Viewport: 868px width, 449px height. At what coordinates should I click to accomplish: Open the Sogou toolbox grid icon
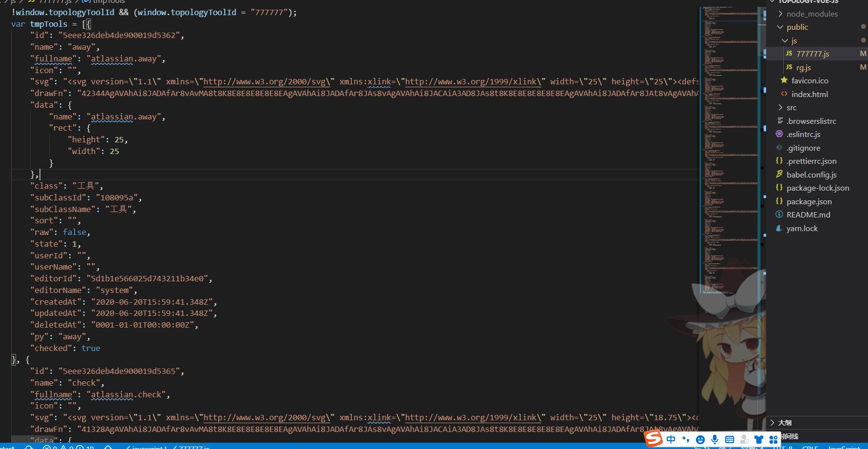coord(773,440)
